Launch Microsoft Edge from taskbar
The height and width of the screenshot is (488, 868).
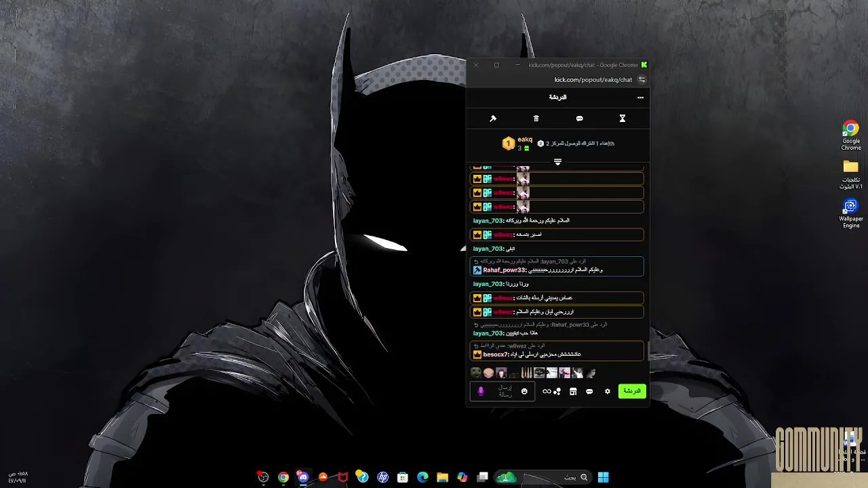coord(422,477)
